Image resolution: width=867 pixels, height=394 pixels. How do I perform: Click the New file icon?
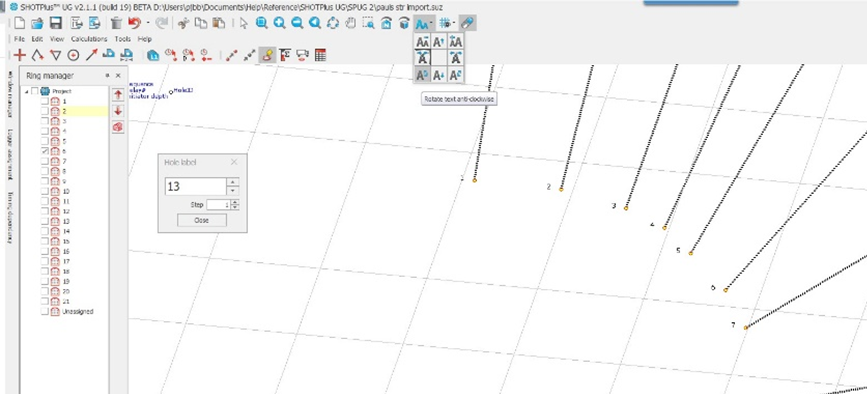click(x=20, y=23)
